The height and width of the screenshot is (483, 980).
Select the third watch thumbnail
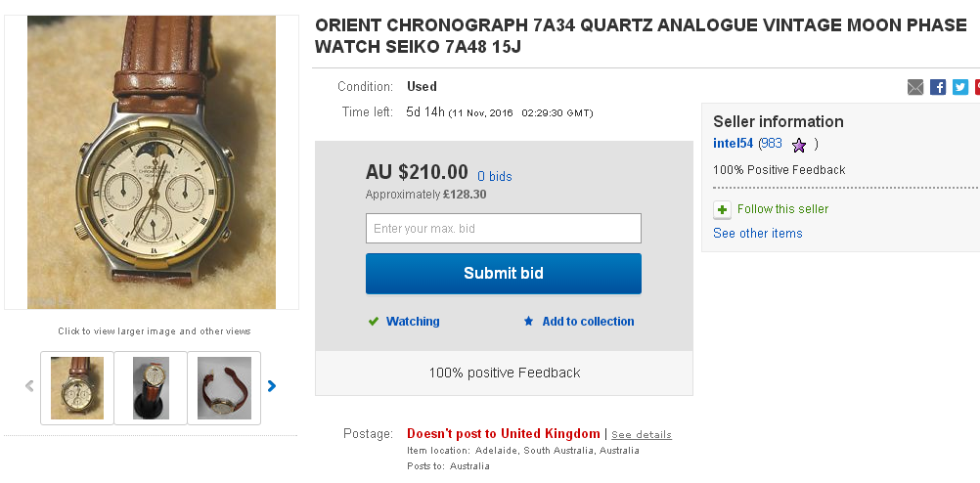pos(224,388)
